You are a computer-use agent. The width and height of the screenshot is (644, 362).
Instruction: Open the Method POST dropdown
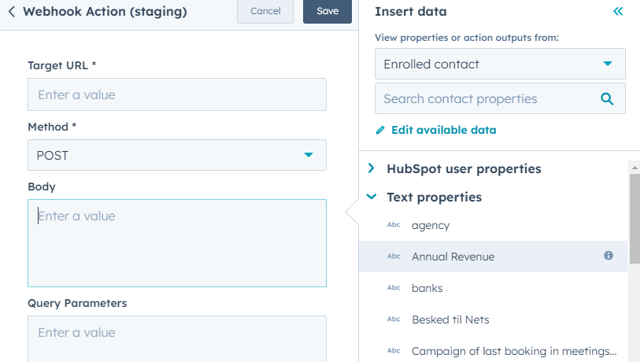pos(177,155)
